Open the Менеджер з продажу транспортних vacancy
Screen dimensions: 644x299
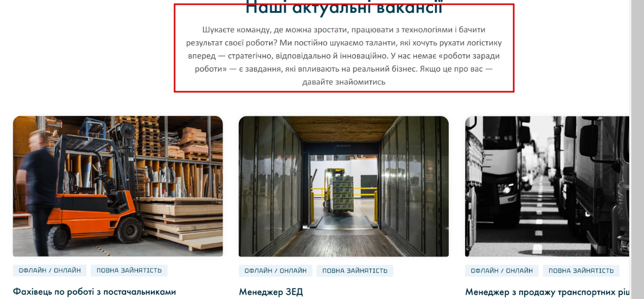click(x=547, y=292)
